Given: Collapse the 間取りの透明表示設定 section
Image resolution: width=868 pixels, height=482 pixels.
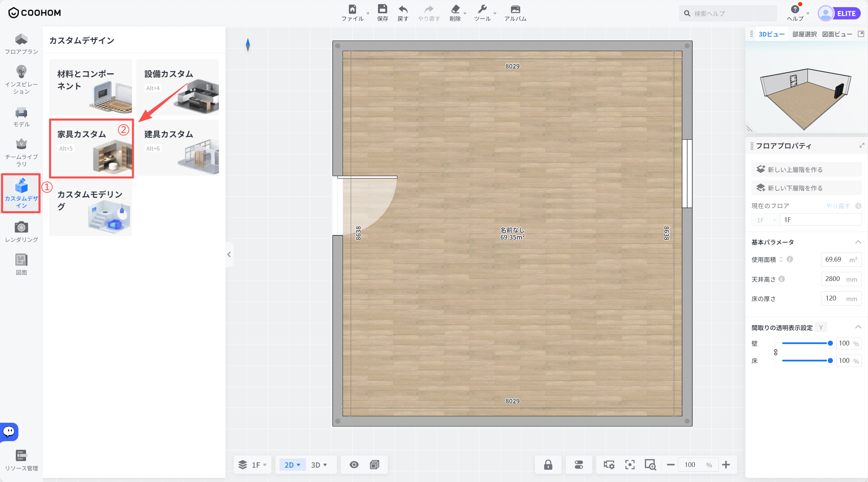Looking at the screenshot, I should tap(858, 327).
